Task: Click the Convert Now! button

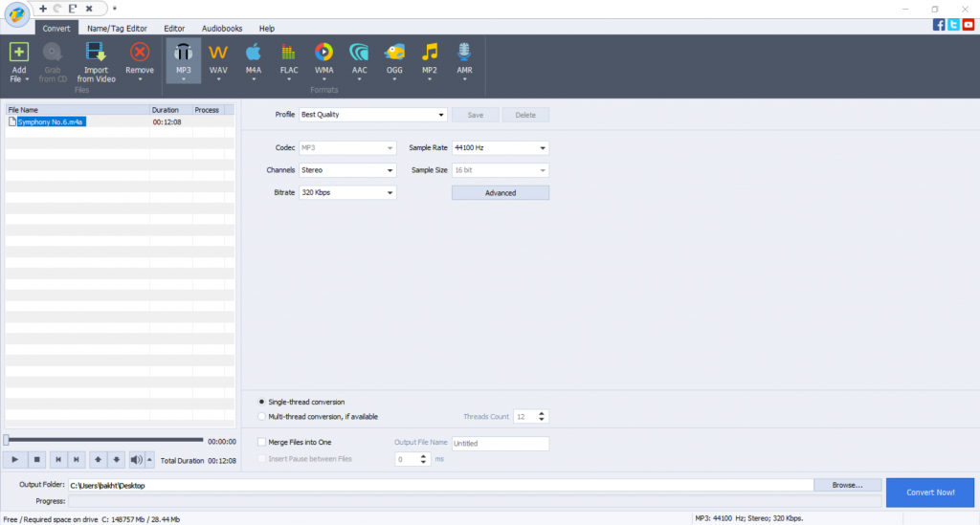Action: click(931, 492)
